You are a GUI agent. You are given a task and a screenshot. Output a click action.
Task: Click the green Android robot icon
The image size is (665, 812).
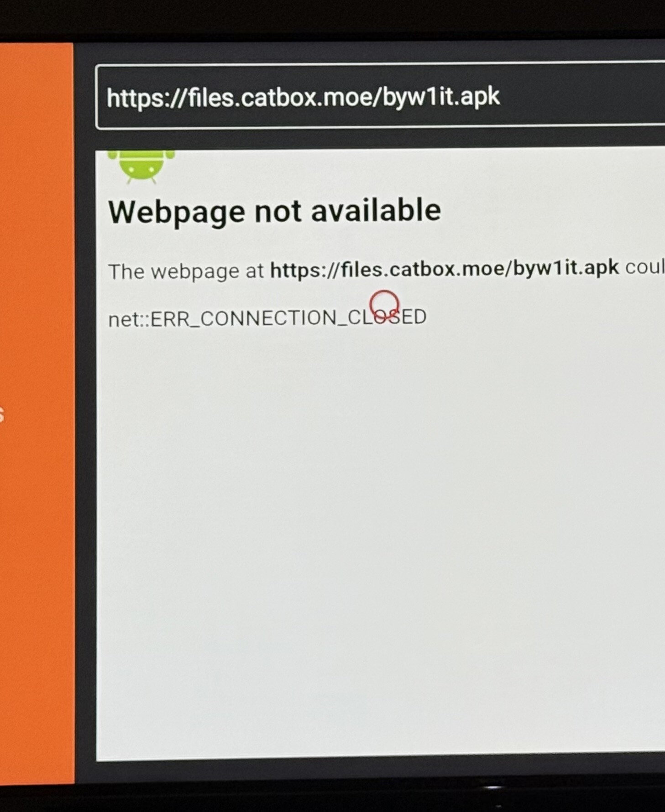[141, 167]
